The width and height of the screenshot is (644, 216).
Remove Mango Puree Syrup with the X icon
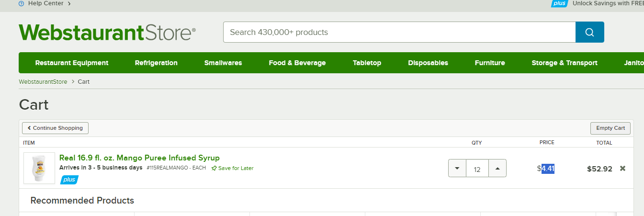pyautogui.click(x=622, y=169)
